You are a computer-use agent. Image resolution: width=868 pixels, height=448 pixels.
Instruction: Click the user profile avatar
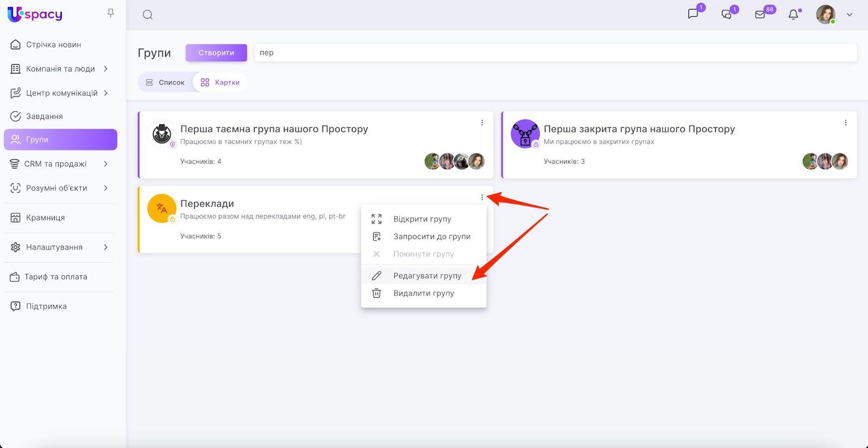pos(826,15)
